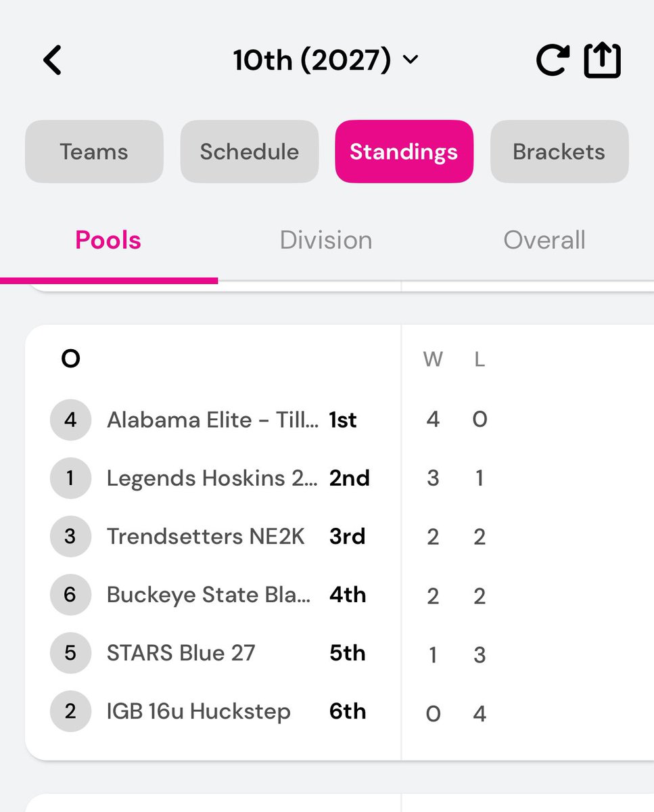The image size is (654, 812).
Task: Open the Teams section
Action: 94,152
